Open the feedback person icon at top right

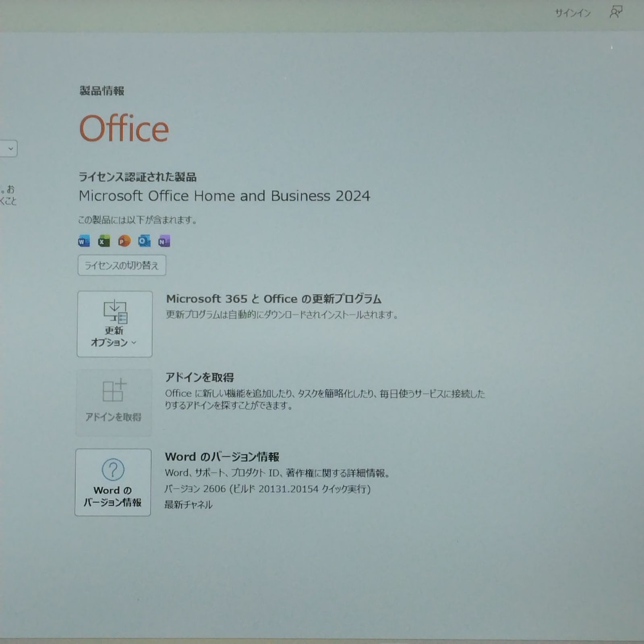(x=616, y=12)
